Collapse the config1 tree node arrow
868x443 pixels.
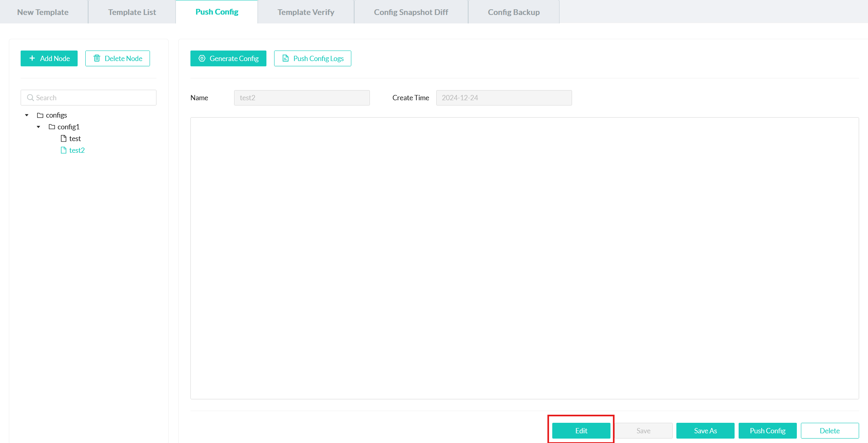pos(38,127)
